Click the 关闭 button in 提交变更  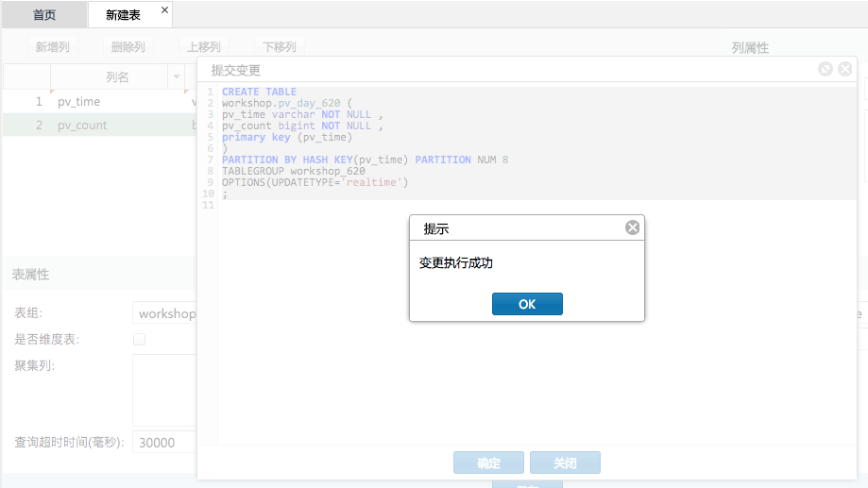[x=565, y=463]
